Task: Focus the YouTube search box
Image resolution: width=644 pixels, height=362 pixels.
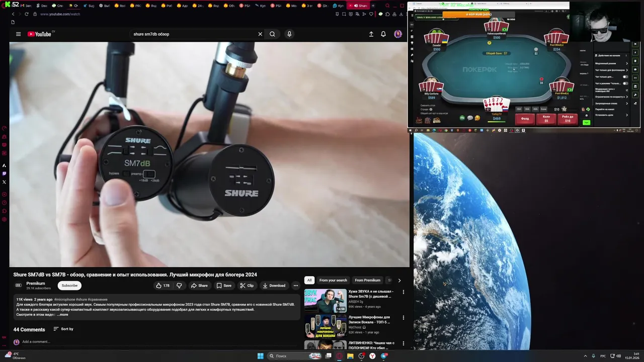Action: point(194,34)
